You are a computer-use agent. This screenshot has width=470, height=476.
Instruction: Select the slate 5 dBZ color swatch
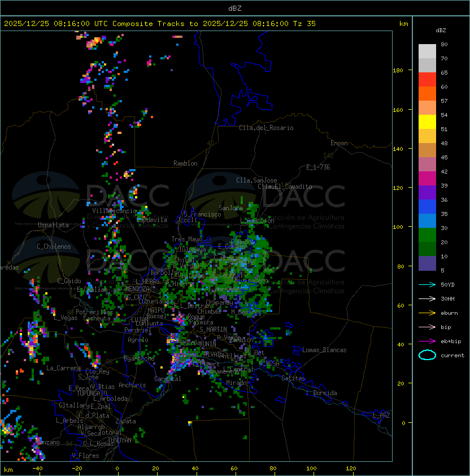[x=427, y=263]
